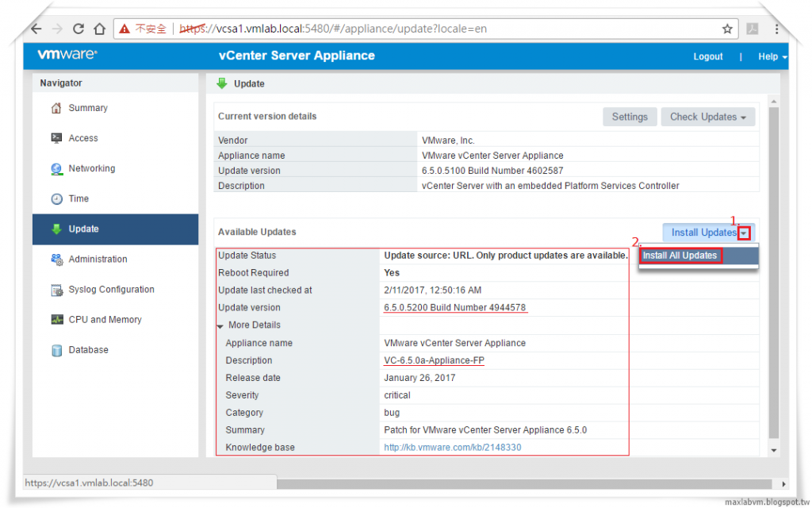
Task: Go back with the browser back arrow
Action: [x=36, y=29]
